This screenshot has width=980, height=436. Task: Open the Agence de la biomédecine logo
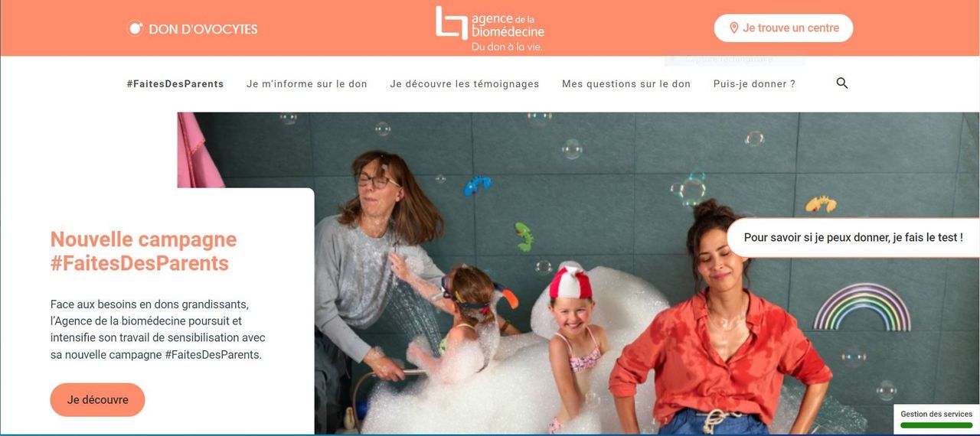point(490,28)
